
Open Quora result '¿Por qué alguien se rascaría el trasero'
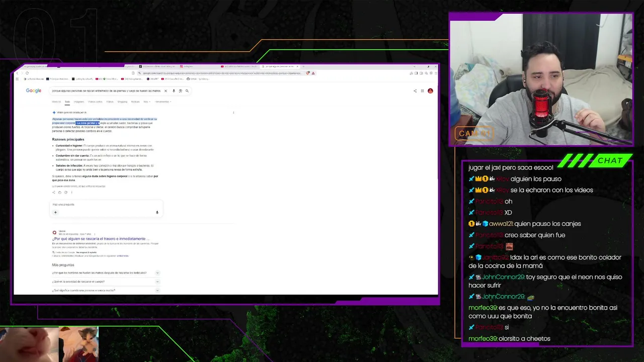(x=101, y=239)
